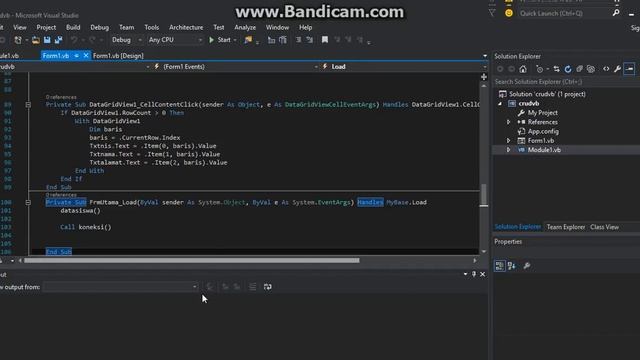The image size is (640, 360).
Task: Switch to Form1.vb [Design] tab
Action: coord(118,56)
